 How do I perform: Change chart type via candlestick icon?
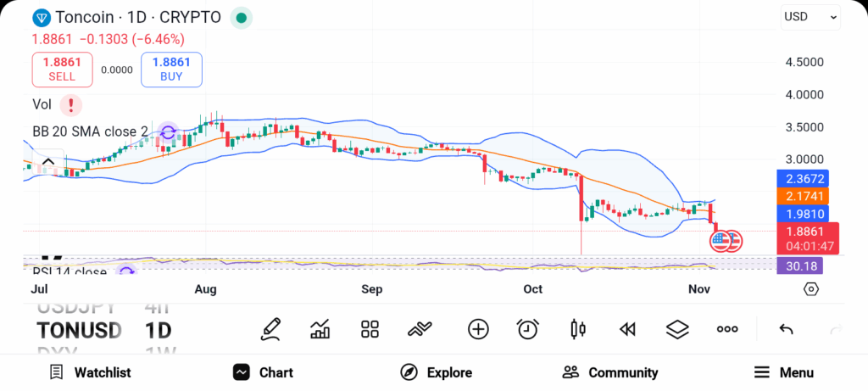pyautogui.click(x=578, y=329)
